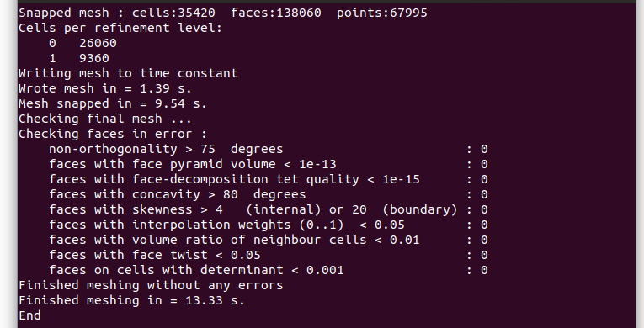Click the 'Cells per refinement level:' line
This screenshot has height=328, width=644.
click(x=120, y=28)
